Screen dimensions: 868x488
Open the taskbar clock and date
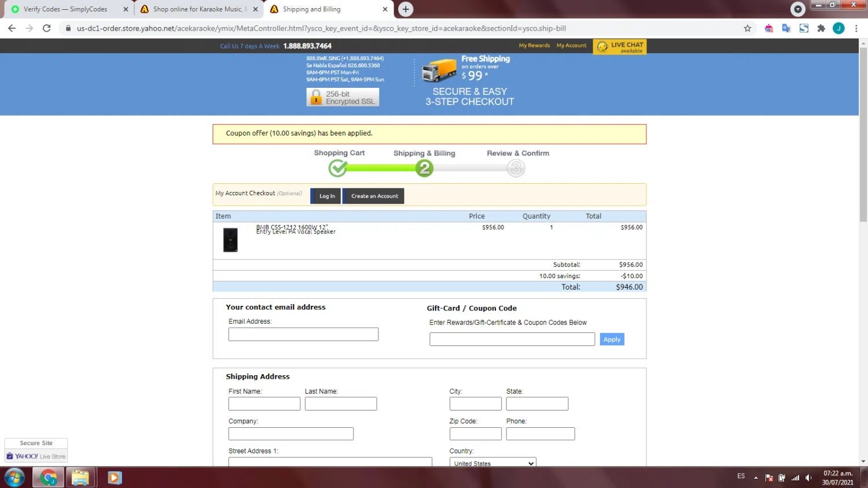(x=838, y=478)
